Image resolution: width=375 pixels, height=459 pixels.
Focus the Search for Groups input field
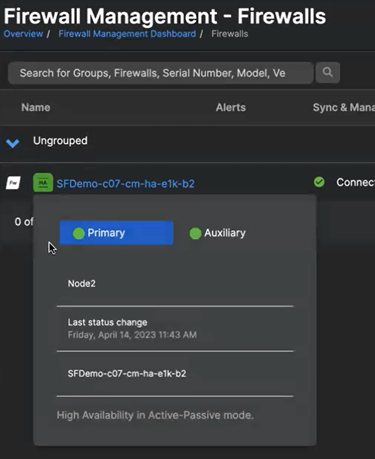[160, 73]
